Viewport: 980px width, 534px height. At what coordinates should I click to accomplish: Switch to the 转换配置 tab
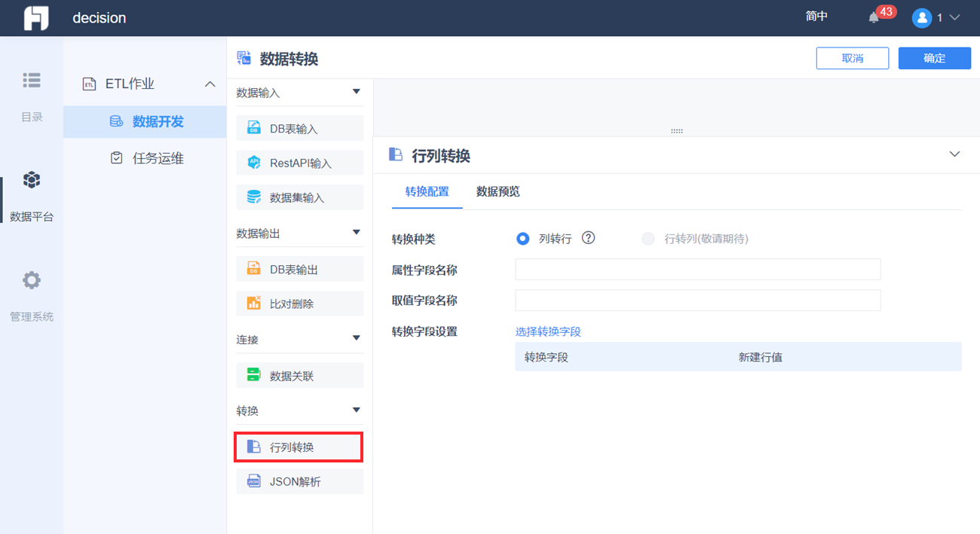(x=427, y=192)
